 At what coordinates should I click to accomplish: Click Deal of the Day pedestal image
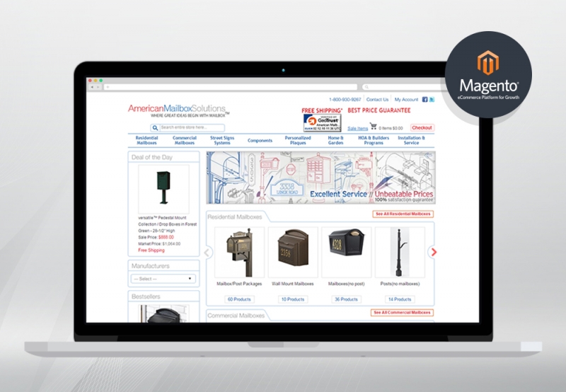(163, 189)
